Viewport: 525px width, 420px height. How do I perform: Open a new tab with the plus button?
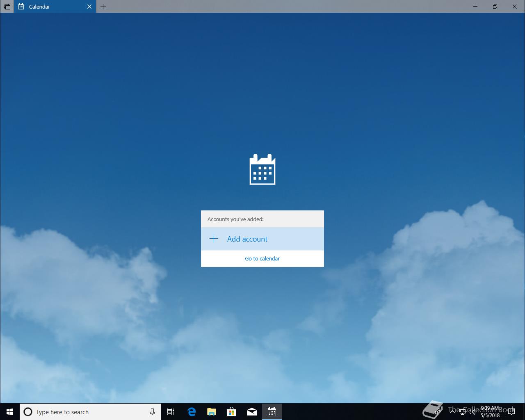pyautogui.click(x=103, y=7)
